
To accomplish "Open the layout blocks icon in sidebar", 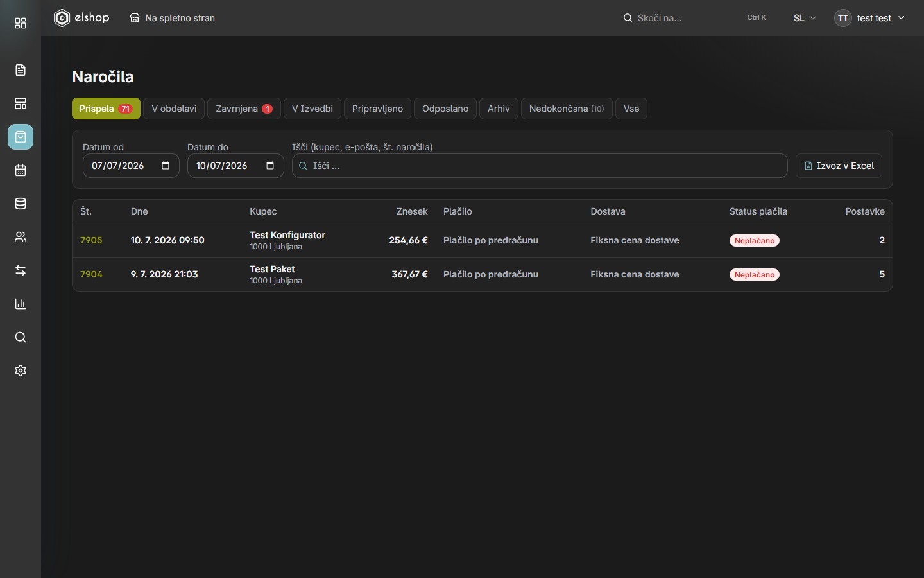I will point(21,103).
